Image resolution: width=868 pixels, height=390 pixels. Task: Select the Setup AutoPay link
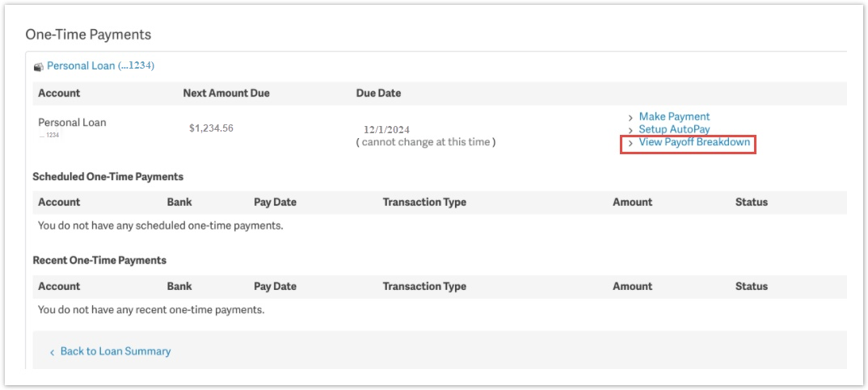(674, 129)
